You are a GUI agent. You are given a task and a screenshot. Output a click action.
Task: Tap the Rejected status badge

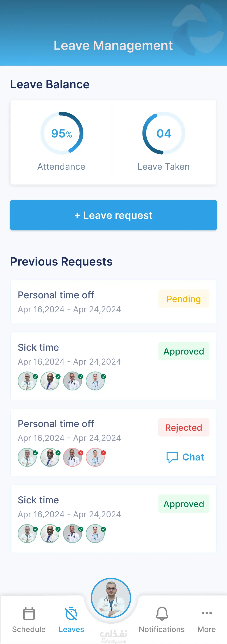tap(183, 428)
